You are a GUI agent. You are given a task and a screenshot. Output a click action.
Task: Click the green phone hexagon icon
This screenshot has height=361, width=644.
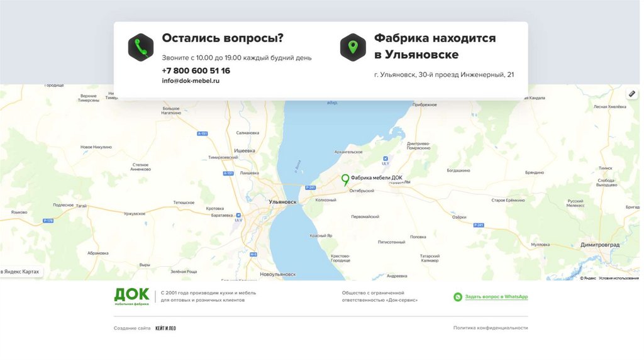[141, 48]
